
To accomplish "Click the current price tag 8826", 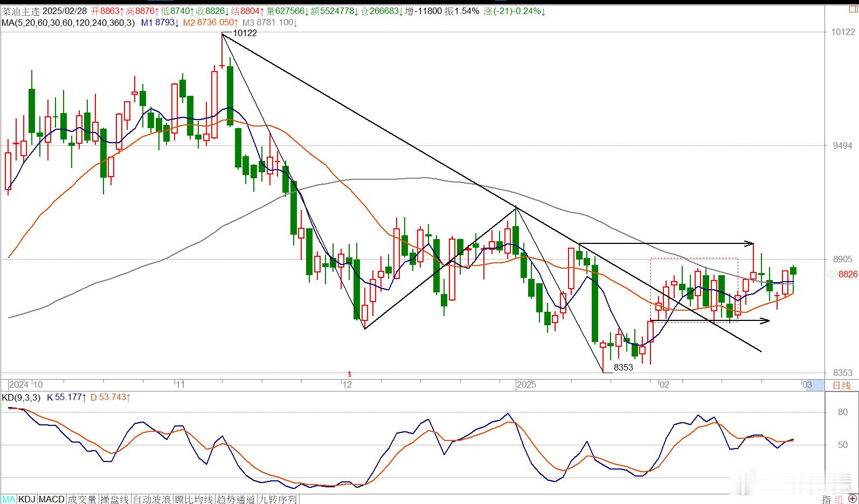I will [848, 274].
